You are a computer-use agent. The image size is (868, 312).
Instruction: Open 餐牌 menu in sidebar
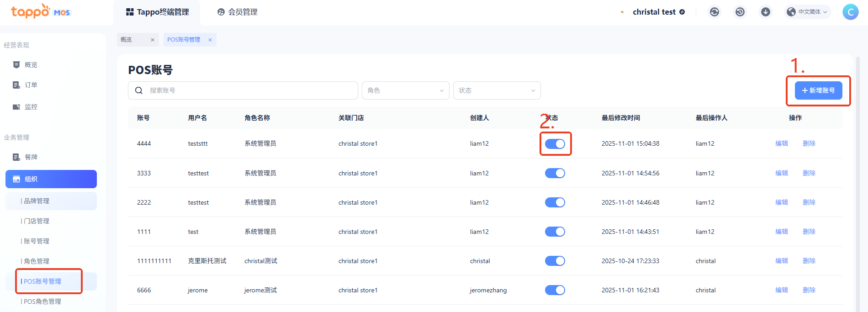click(x=31, y=157)
